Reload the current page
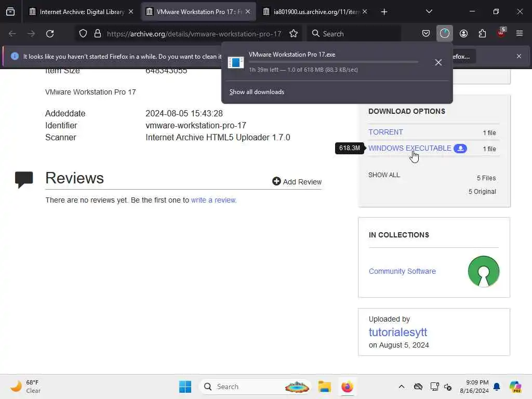Screen dimensions: 532x399 point(50,34)
